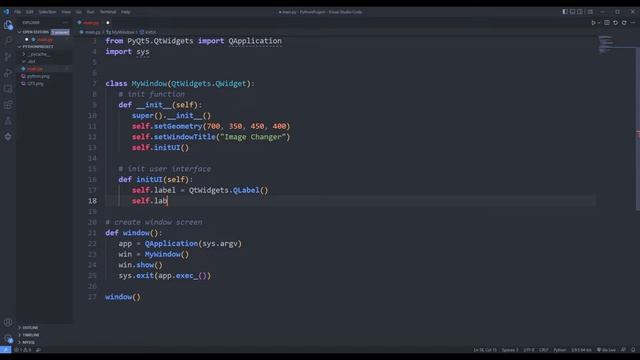Open the Extensions view icon
The height and width of the screenshot is (360, 640).
pos(8,104)
